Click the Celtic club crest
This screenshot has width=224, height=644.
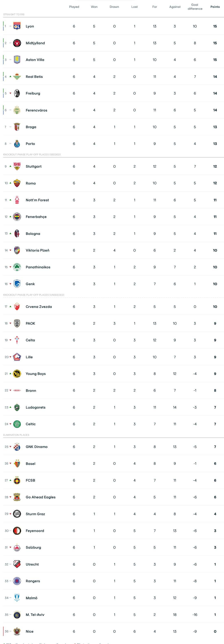coord(17,424)
